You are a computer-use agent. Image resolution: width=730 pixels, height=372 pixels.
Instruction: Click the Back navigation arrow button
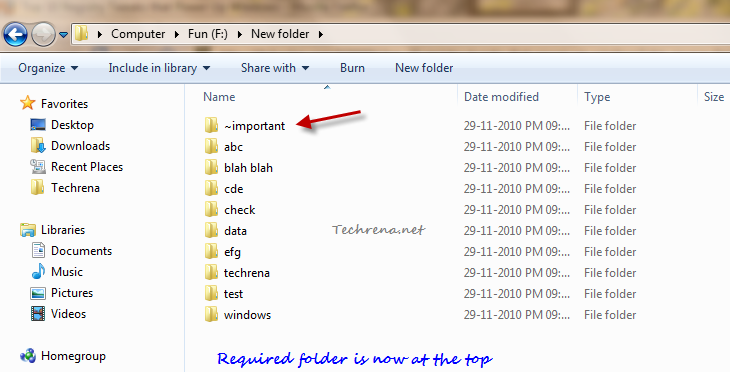pyautogui.click(x=15, y=34)
